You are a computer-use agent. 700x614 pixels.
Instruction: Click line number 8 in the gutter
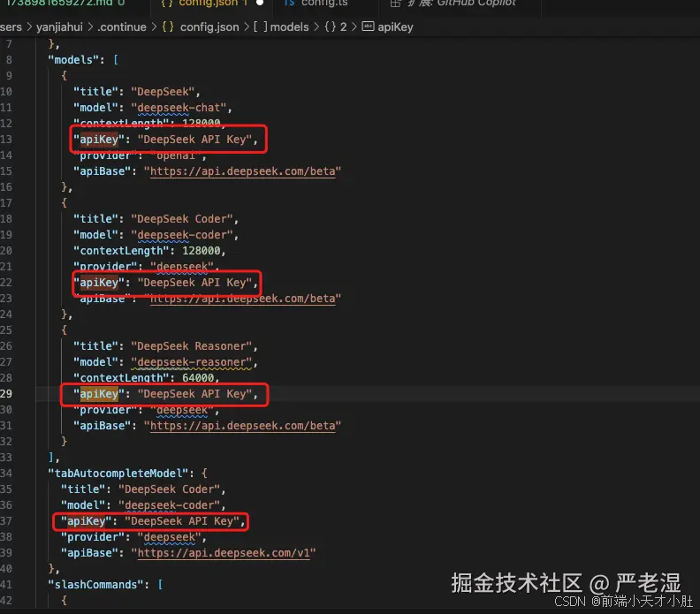click(9, 60)
